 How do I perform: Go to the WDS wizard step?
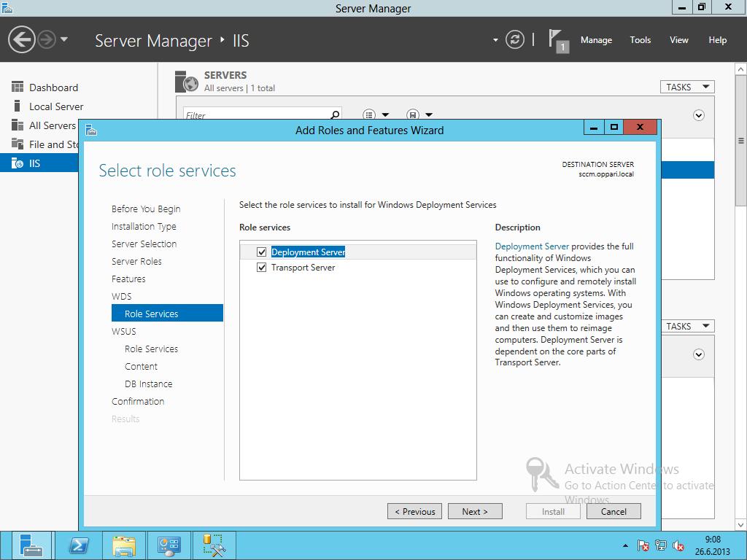click(x=122, y=296)
